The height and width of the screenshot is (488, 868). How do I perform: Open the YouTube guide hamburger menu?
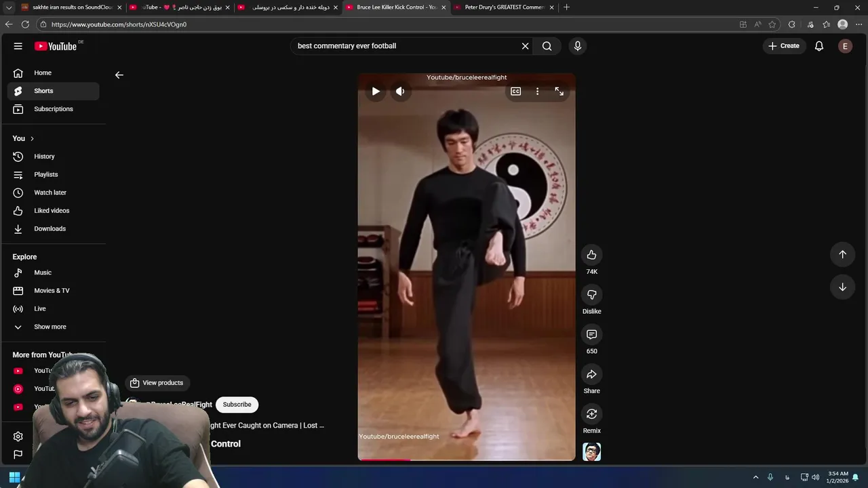pyautogui.click(x=18, y=46)
